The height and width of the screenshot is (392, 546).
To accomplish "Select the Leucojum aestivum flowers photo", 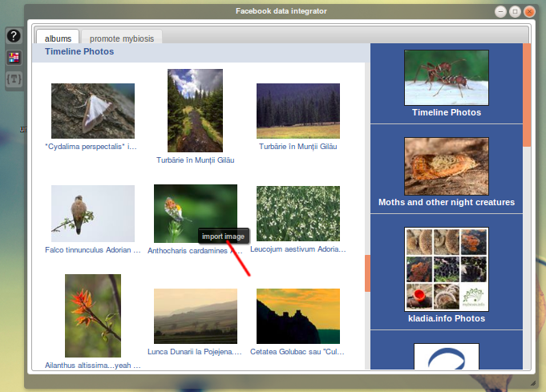I will tap(297, 213).
